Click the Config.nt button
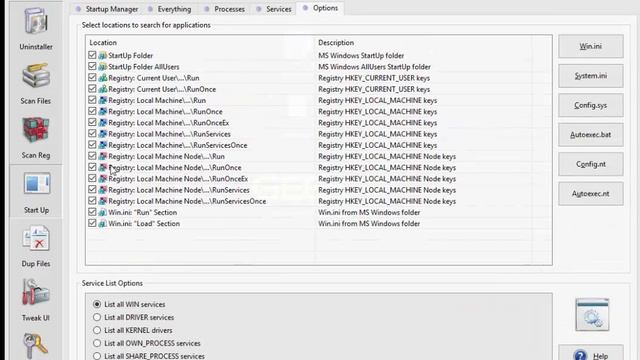Screen dimensions: 640x360 pyautogui.click(x=591, y=164)
